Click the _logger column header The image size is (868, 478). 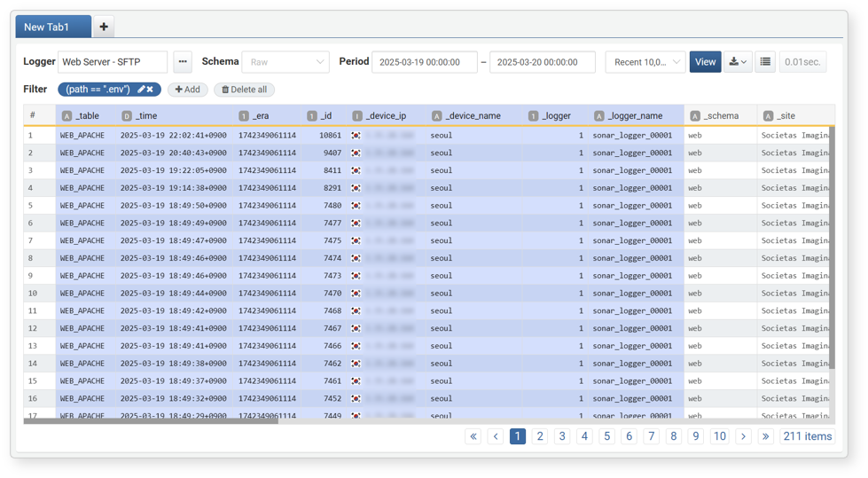(556, 116)
